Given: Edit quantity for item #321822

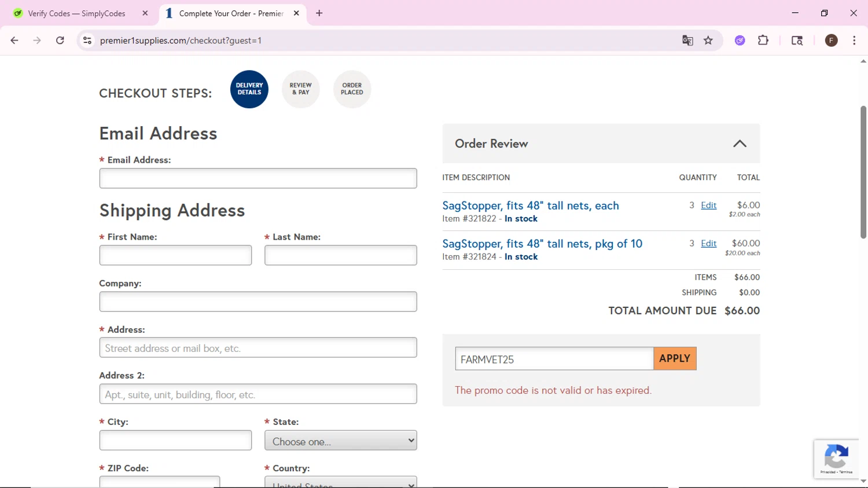Looking at the screenshot, I should (709, 205).
